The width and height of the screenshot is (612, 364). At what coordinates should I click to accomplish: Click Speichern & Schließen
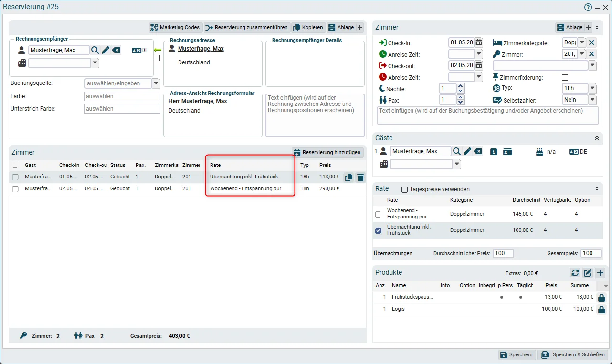573,355
